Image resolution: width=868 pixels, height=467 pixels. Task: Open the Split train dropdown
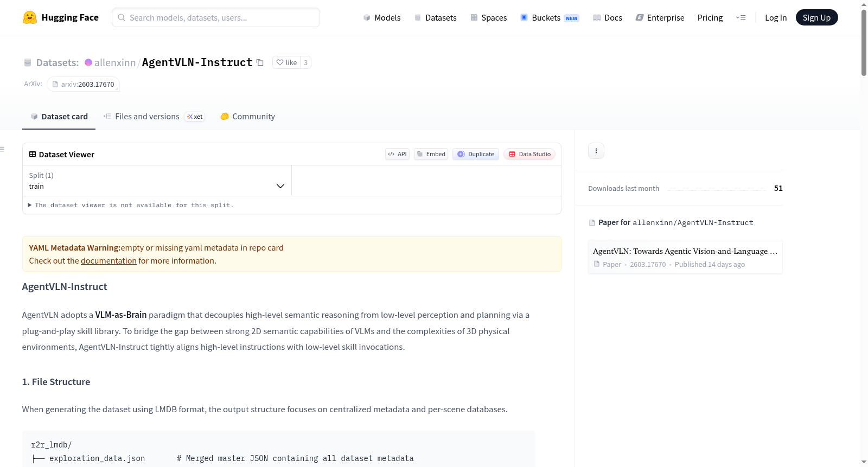click(x=157, y=181)
